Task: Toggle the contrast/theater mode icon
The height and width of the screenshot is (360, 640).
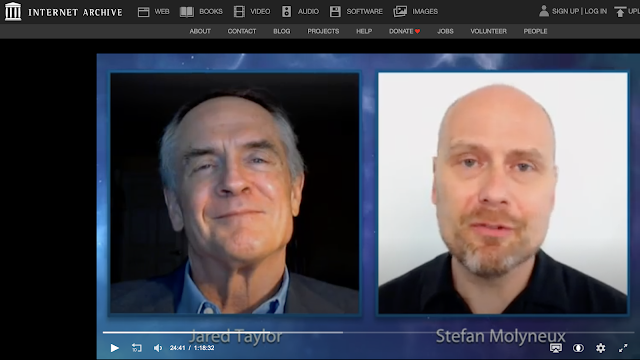Action: pyautogui.click(x=578, y=348)
